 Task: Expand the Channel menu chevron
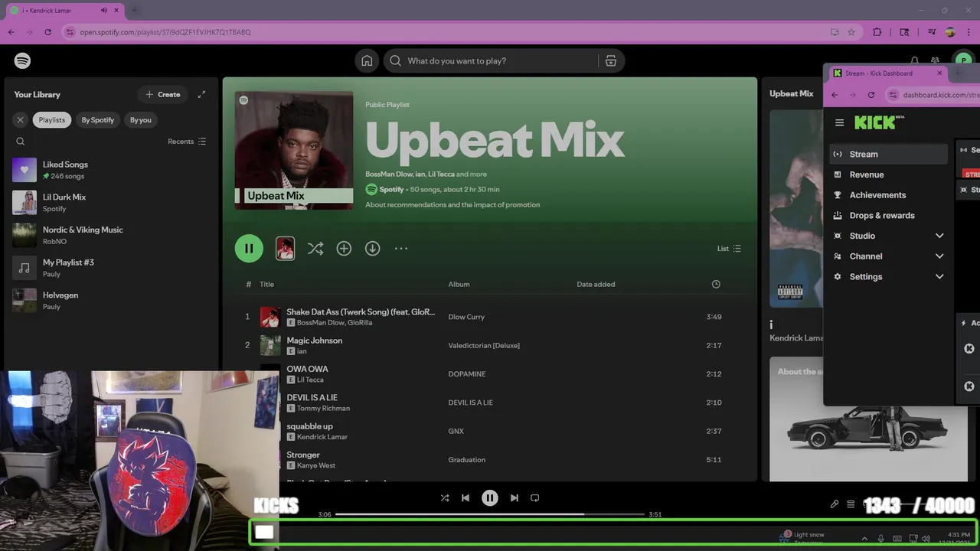tap(939, 256)
